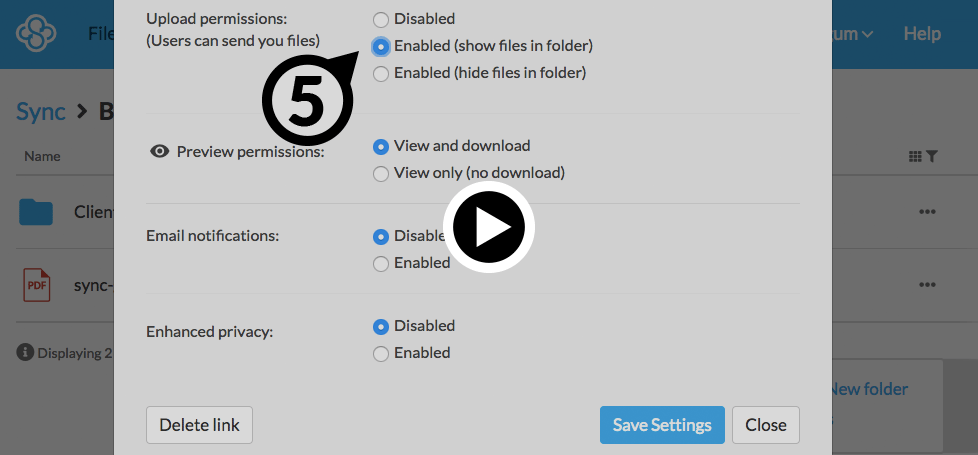Open the three-dot menu for the PDF row

tap(927, 285)
